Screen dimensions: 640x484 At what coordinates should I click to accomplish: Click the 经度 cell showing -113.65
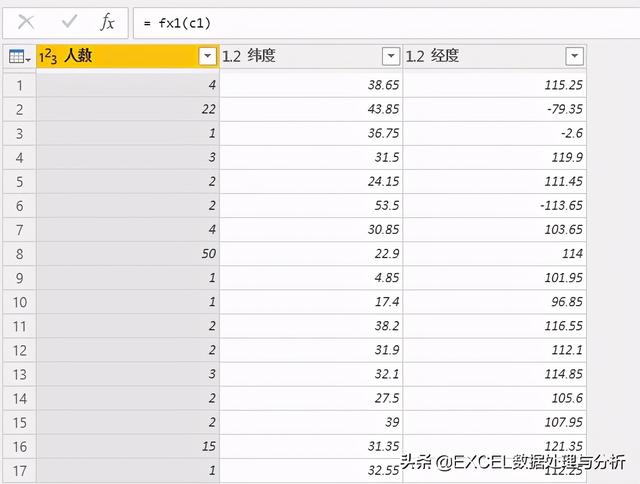pos(494,205)
